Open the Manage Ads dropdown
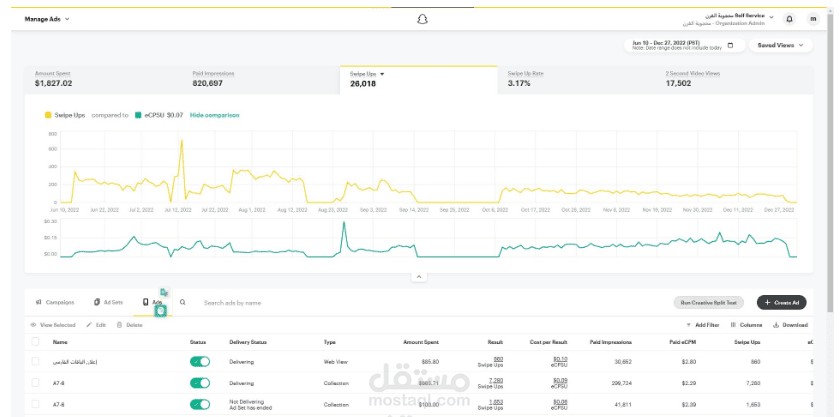 click(47, 18)
